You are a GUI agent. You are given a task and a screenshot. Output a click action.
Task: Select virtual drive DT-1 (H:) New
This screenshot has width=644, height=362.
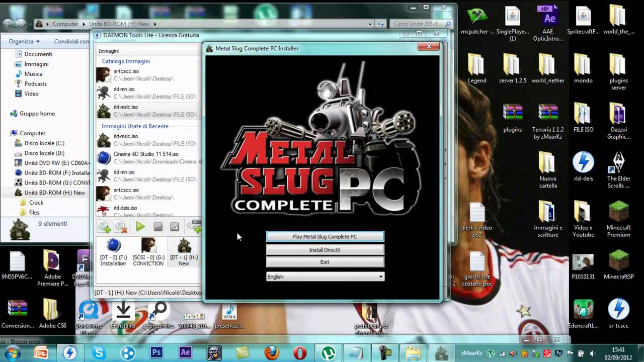(184, 252)
